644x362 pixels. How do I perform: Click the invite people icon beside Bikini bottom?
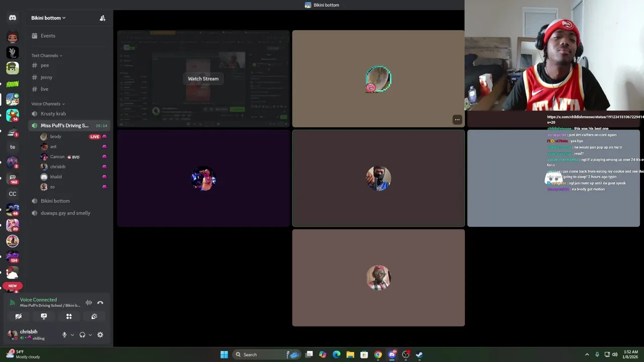(103, 18)
